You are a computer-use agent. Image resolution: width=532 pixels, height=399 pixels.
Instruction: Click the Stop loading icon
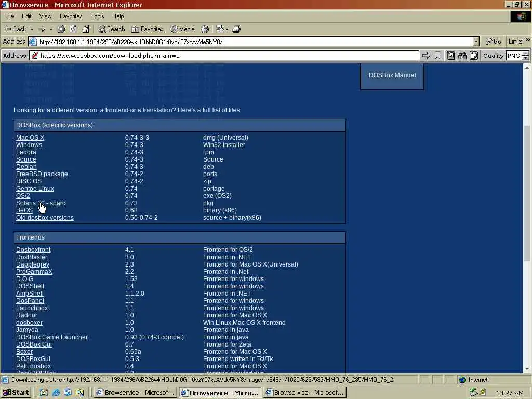[61, 29]
